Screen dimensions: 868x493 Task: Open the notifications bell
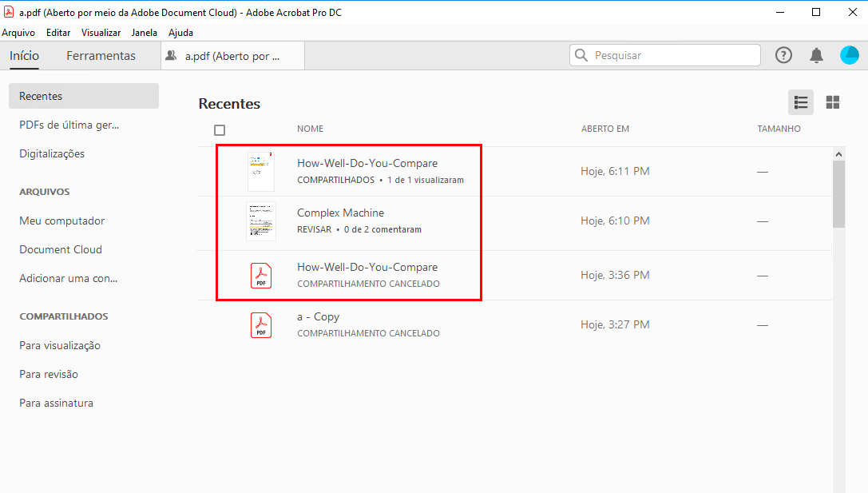[816, 55]
